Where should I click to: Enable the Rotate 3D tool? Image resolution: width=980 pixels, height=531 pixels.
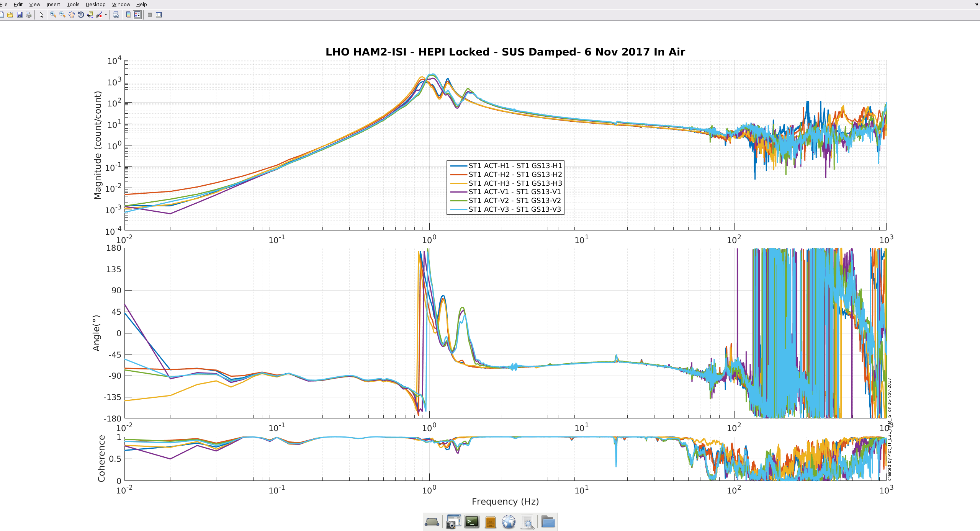(81, 15)
